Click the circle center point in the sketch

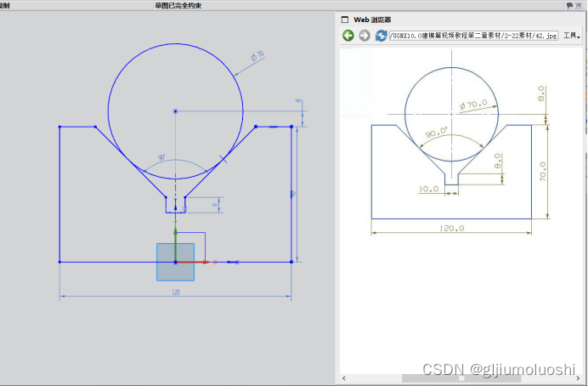tap(175, 111)
